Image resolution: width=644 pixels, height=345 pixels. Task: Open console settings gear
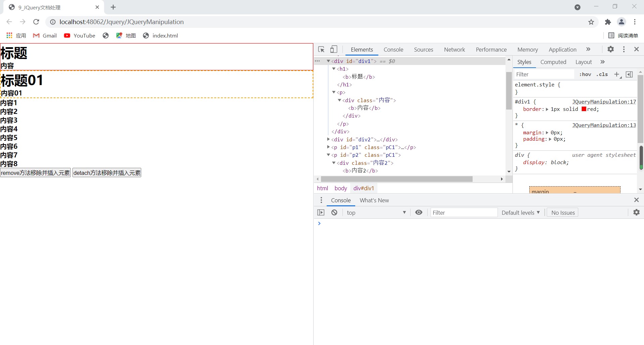[637, 212]
